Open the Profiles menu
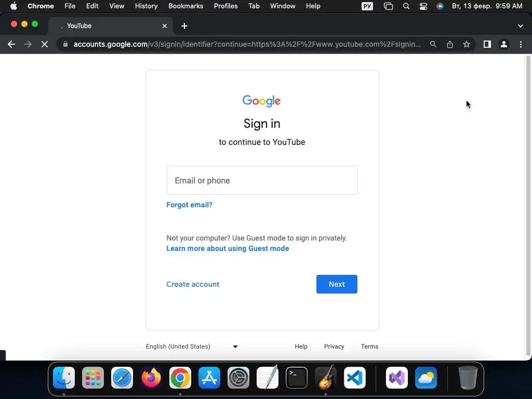 point(225,6)
